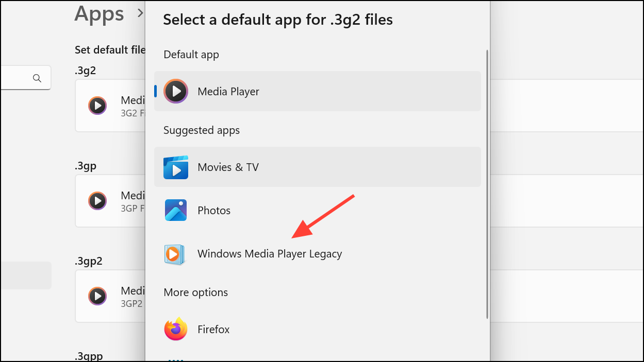Click the ".3g2" extension label
This screenshot has height=362, width=644.
point(85,71)
